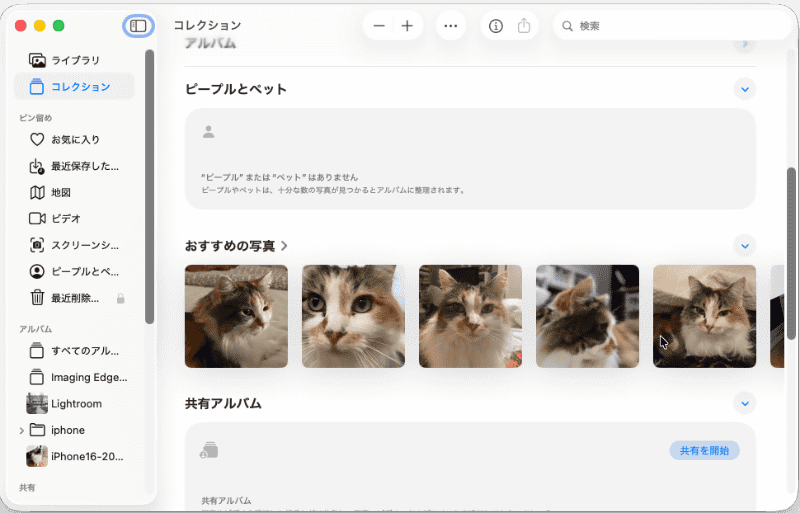Click the library photos icon
800x513 pixels.
point(37,60)
